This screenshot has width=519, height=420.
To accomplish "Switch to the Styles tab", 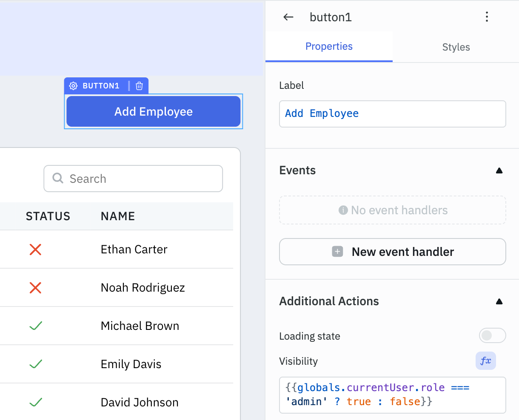I will point(456,47).
